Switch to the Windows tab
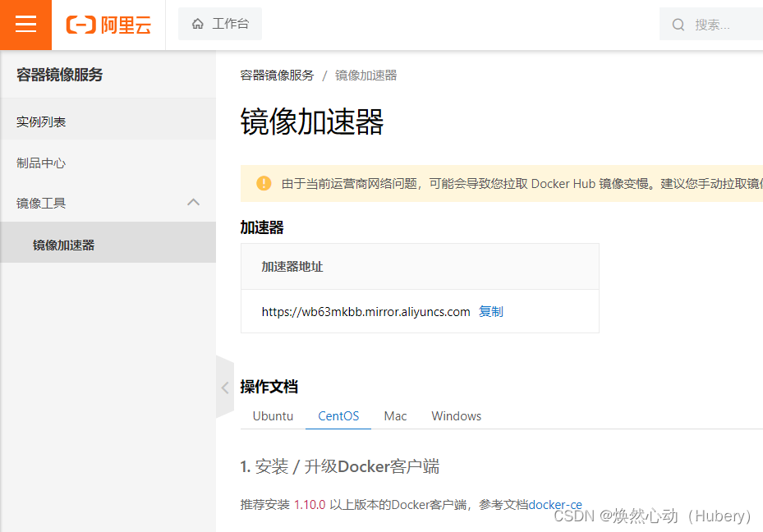763x532 pixels. 457,416
